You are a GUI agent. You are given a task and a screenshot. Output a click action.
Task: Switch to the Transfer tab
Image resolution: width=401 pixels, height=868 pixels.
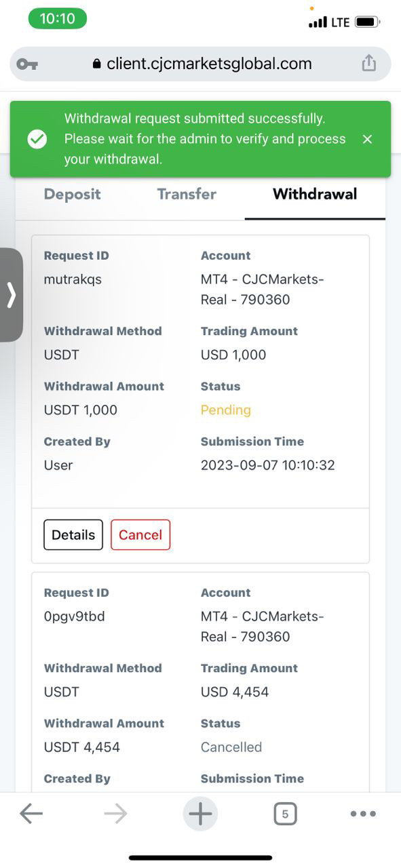click(187, 194)
